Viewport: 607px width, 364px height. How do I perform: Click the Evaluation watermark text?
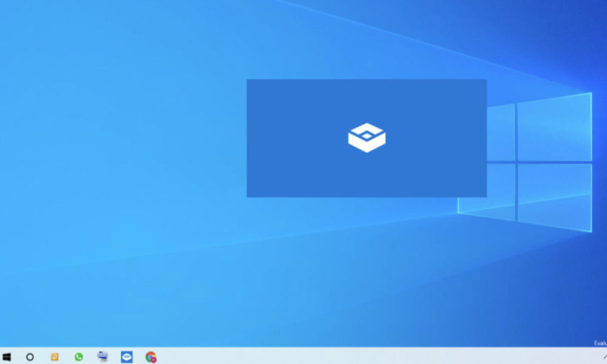click(598, 342)
